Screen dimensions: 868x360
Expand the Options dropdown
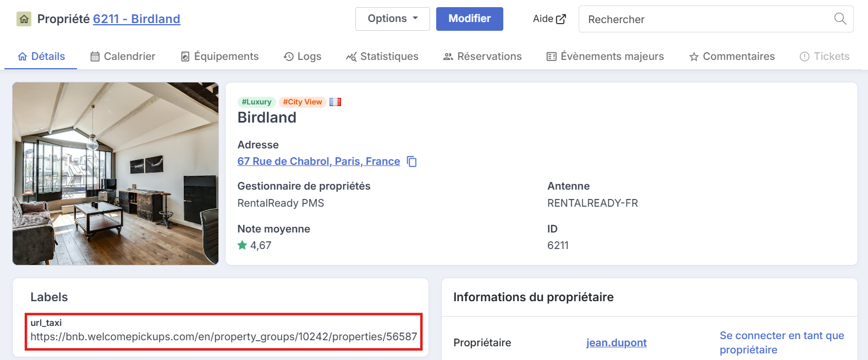[393, 19]
